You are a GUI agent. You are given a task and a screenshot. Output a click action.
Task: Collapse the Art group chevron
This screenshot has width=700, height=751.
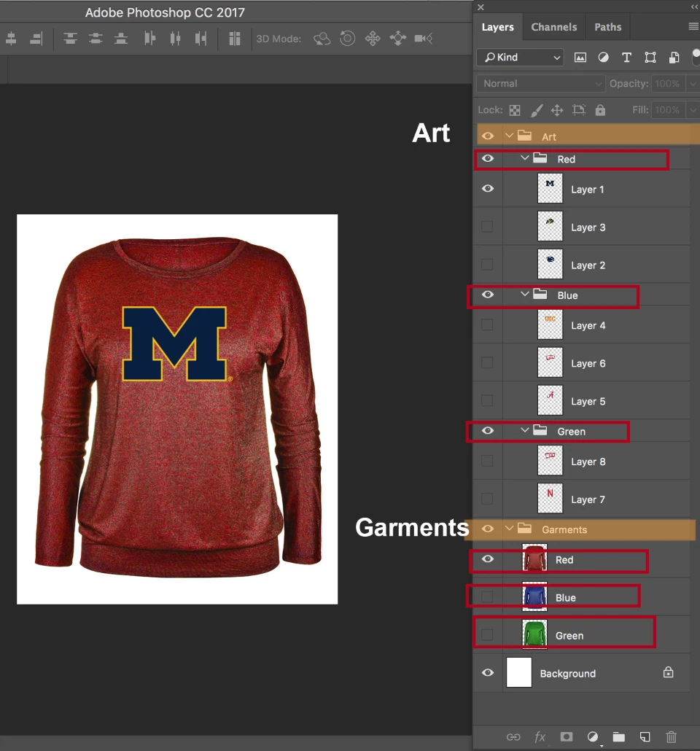[x=509, y=136]
